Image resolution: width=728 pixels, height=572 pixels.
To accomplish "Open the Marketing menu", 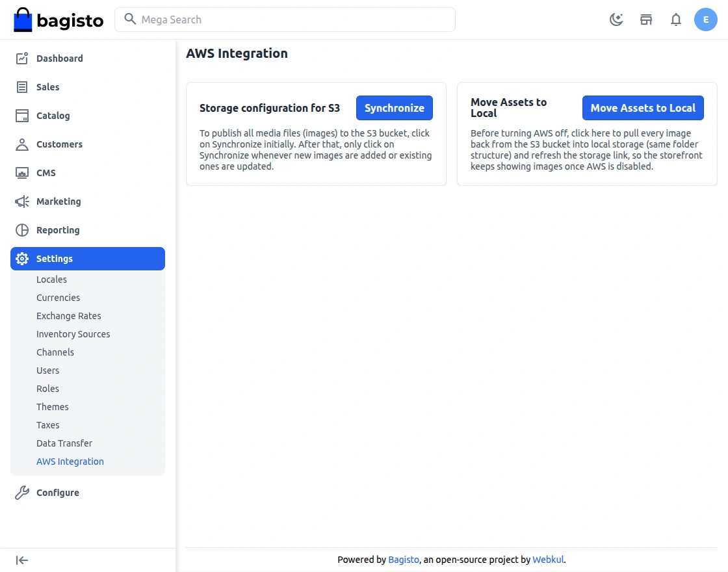I will click(88, 201).
